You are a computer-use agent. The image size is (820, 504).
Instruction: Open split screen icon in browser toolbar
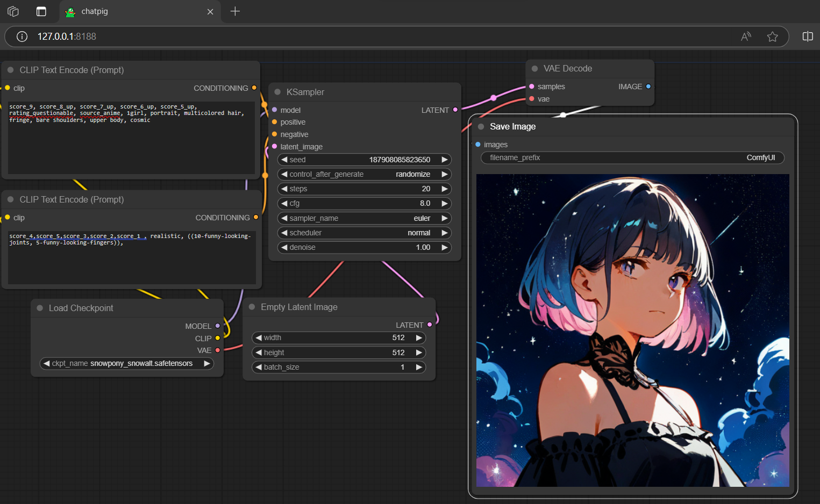point(808,37)
